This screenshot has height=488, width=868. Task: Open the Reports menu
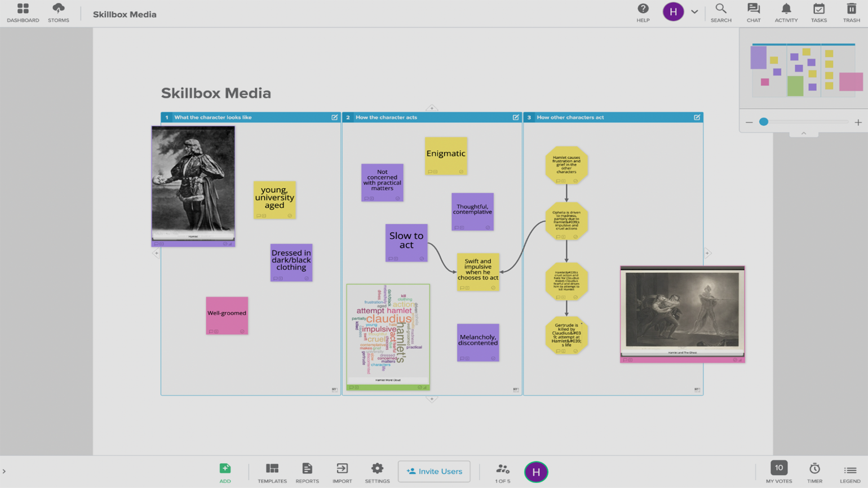point(307,472)
